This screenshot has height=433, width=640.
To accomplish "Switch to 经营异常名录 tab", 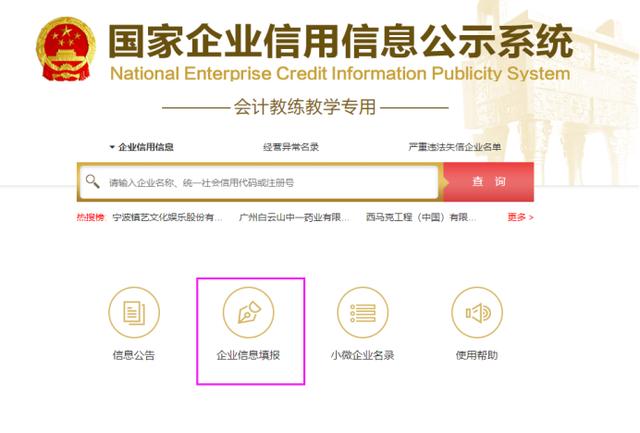I will click(291, 147).
